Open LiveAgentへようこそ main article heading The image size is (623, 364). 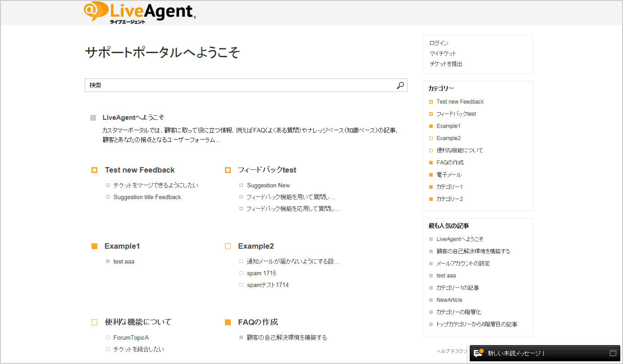[x=133, y=118]
